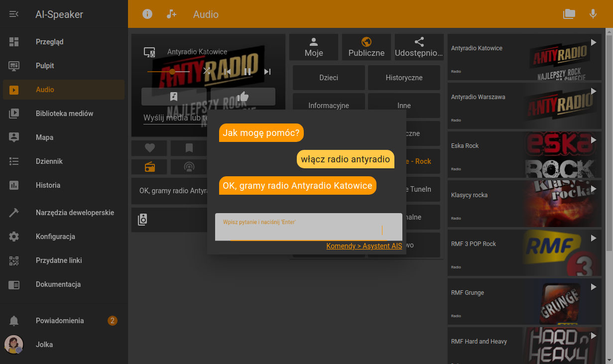Play Klasycy rocka from the list
Screen dimensions: 613x364
[x=594, y=189]
